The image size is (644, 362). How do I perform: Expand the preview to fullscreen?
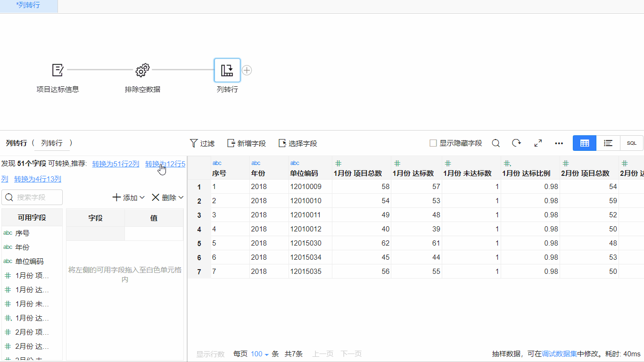tap(538, 143)
